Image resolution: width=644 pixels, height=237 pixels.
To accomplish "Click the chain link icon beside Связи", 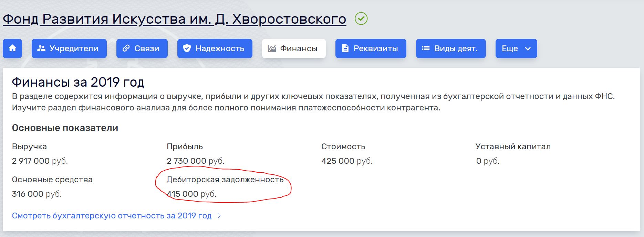I will point(126,49).
